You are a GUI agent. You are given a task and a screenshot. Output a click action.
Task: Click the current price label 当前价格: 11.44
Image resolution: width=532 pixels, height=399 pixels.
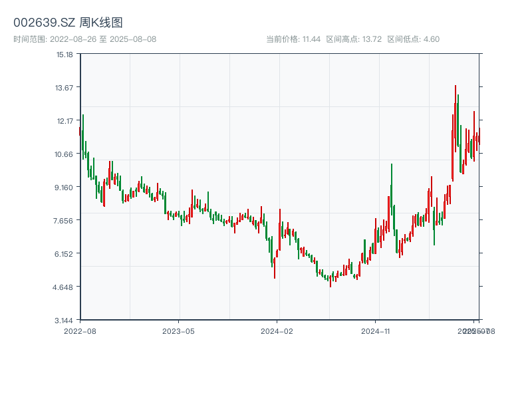tap(293, 39)
